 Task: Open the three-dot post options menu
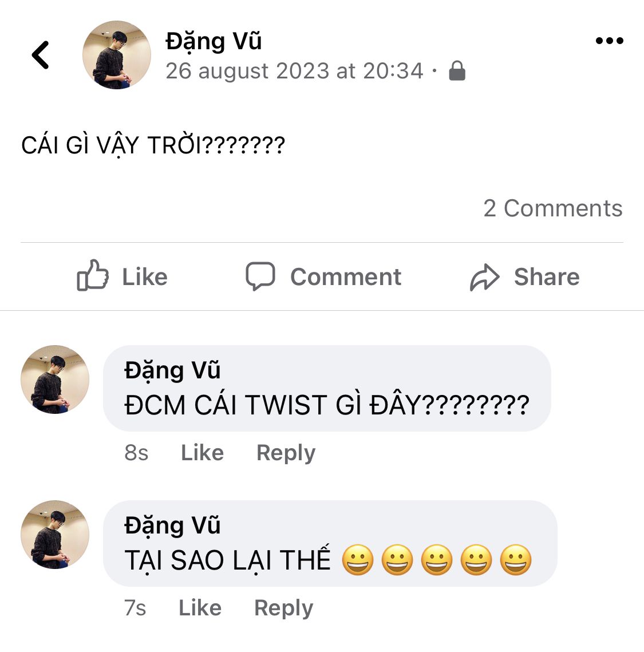point(610,40)
